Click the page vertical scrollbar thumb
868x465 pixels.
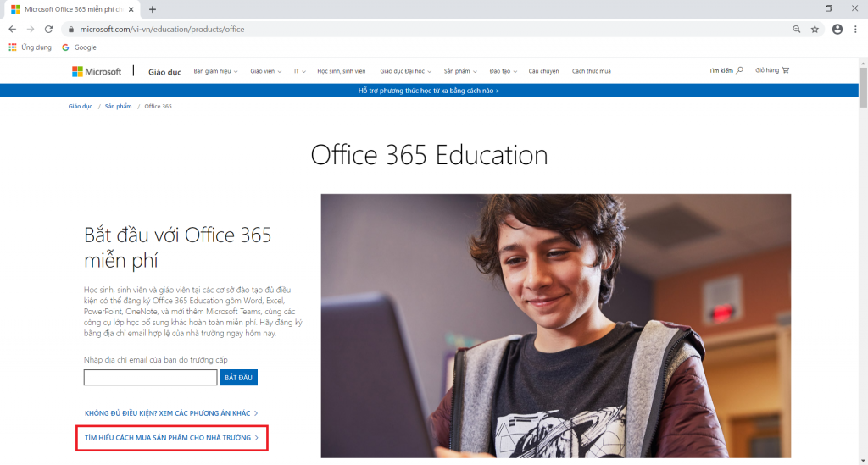tap(863, 87)
